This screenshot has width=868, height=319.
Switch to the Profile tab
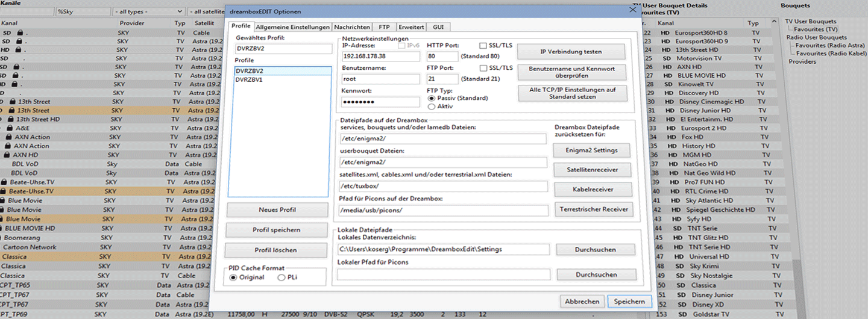[241, 26]
